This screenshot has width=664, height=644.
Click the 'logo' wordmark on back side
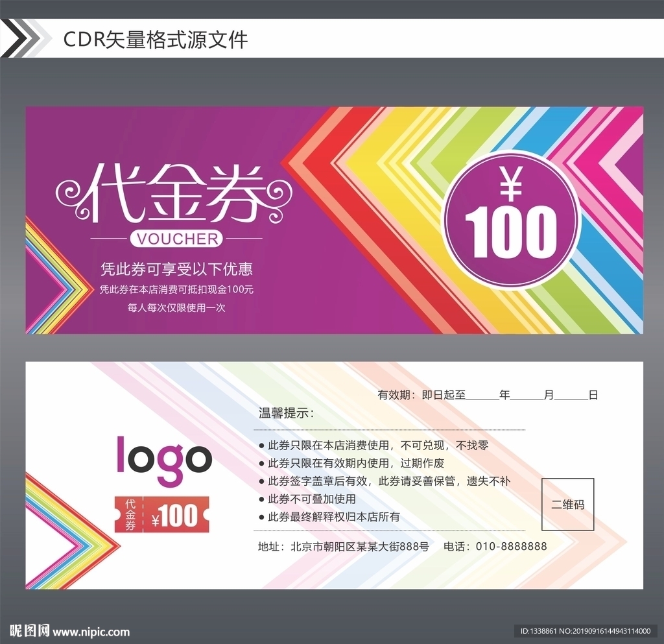coord(164,460)
